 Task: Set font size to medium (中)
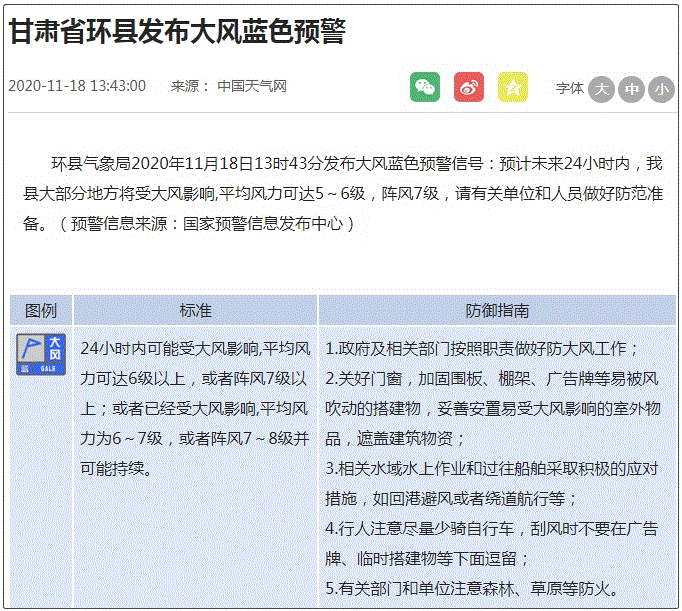[x=631, y=90]
